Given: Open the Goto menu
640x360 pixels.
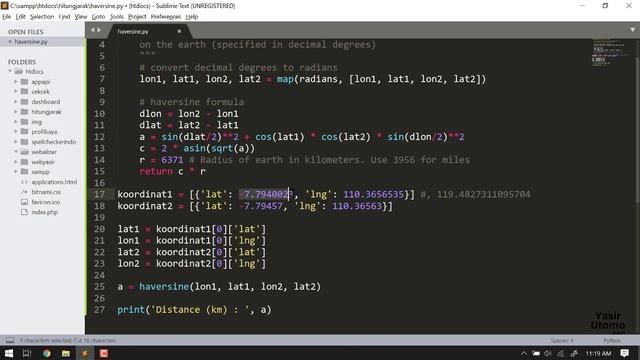Looking at the screenshot, I should (x=98, y=17).
